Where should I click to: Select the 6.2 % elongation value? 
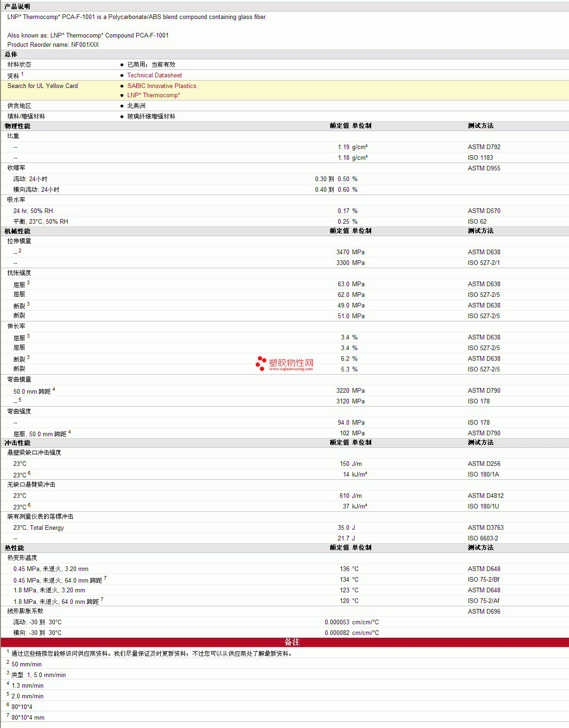(349, 358)
